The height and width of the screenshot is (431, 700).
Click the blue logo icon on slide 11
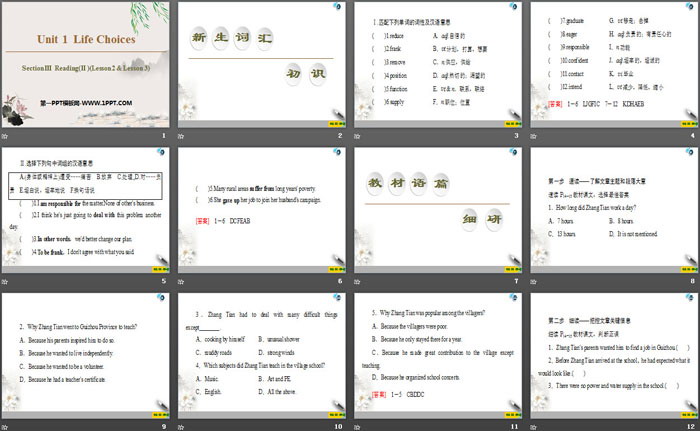[x=513, y=297]
